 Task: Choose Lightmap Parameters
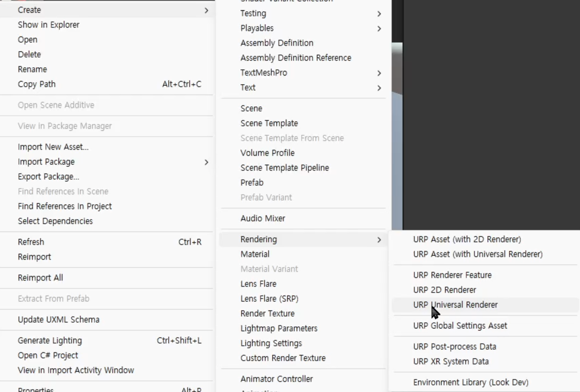tap(303, 329)
